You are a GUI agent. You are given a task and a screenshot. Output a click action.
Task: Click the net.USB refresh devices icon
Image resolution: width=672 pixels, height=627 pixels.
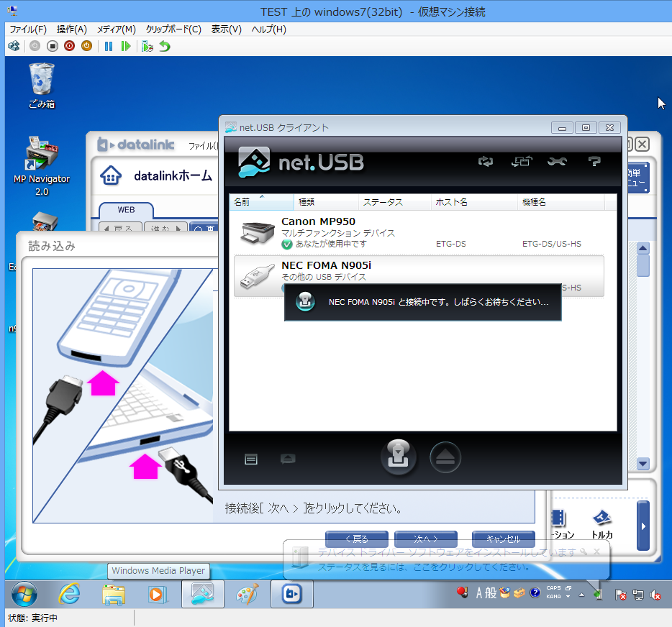pyautogui.click(x=485, y=162)
